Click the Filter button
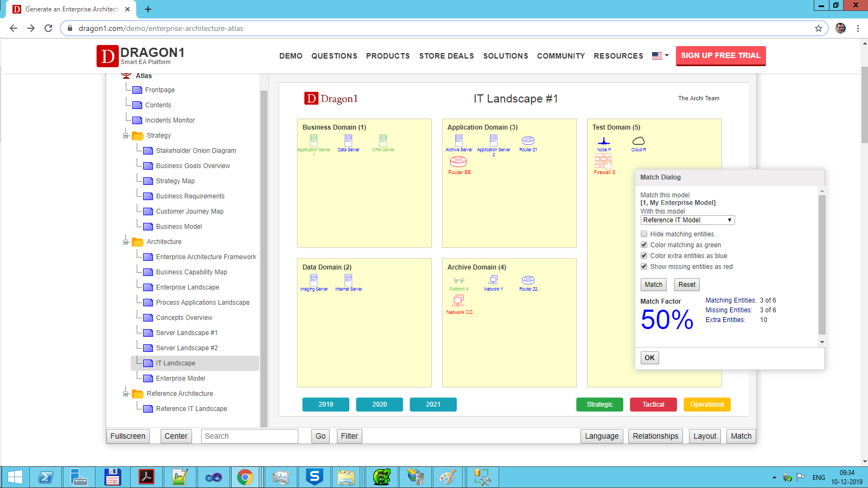The width and height of the screenshot is (868, 488). pyautogui.click(x=349, y=436)
